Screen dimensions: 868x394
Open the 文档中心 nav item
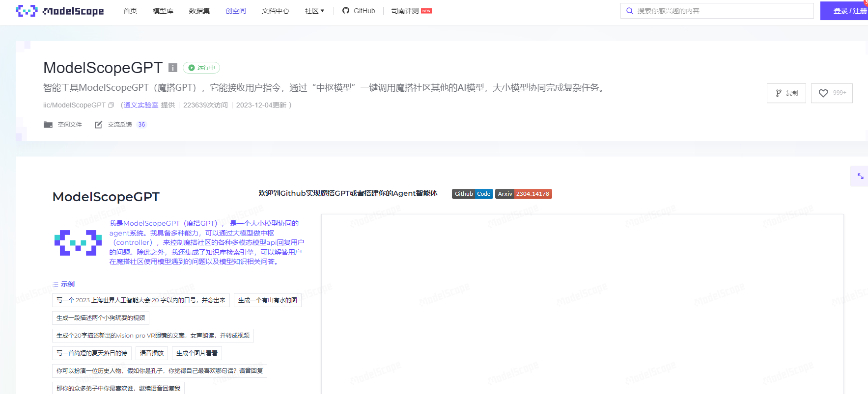click(276, 11)
